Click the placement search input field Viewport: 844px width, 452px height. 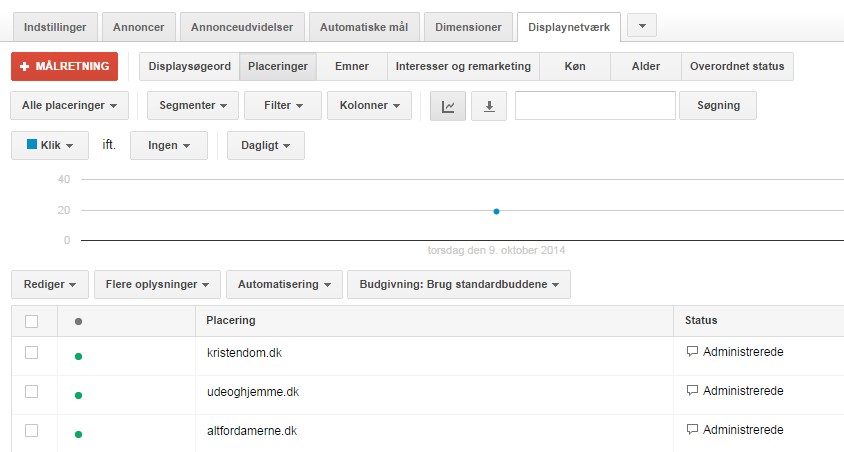pos(595,105)
